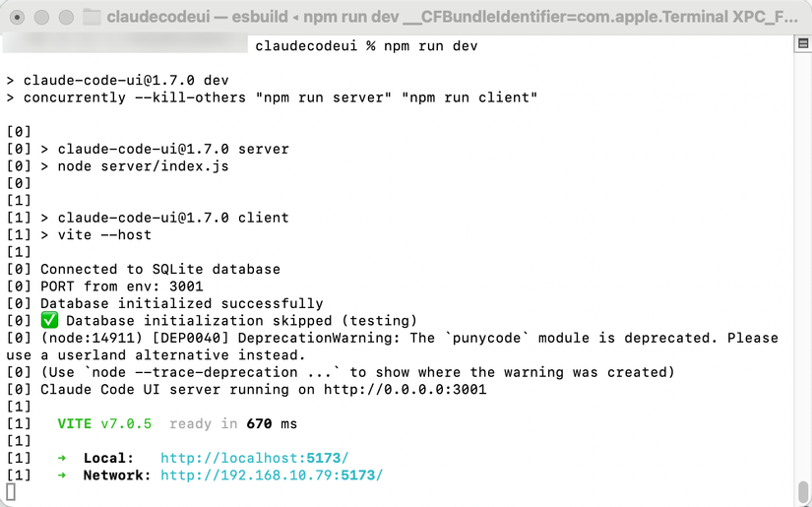Click the folder proxy icon in title bar

pyautogui.click(x=93, y=17)
